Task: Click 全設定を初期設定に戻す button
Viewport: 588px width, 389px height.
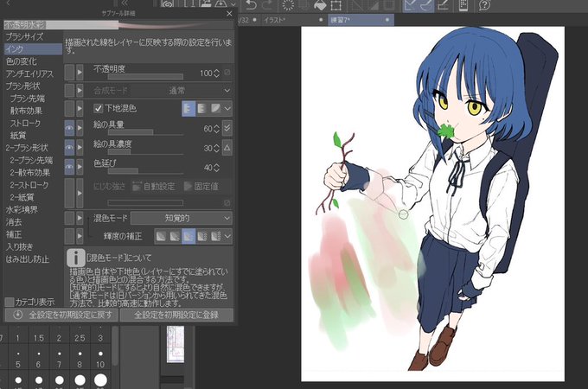Action: click(x=62, y=315)
